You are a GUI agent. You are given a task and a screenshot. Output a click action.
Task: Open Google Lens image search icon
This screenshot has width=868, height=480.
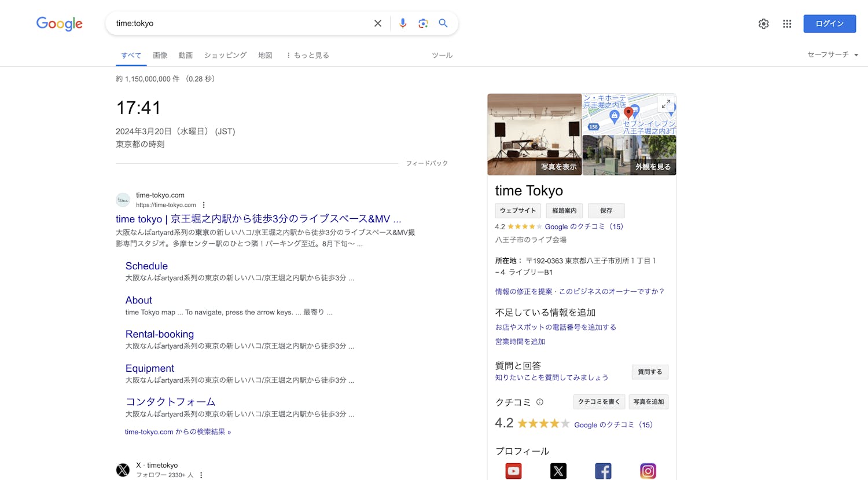[423, 23]
